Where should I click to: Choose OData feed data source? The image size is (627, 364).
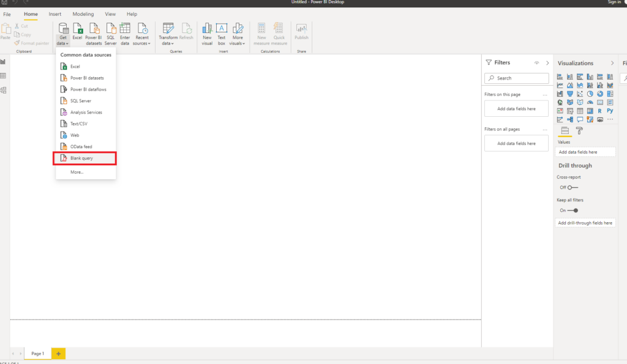pos(86,147)
